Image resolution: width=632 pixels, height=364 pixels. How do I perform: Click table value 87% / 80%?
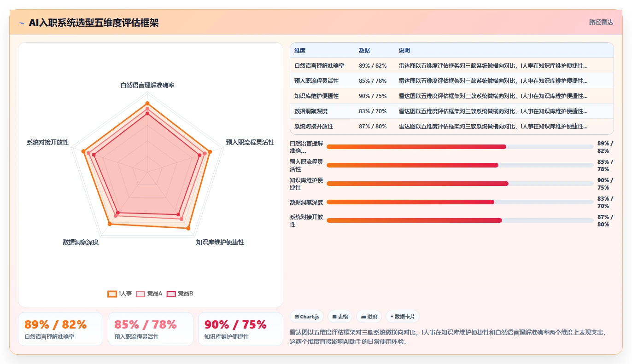[x=373, y=127]
